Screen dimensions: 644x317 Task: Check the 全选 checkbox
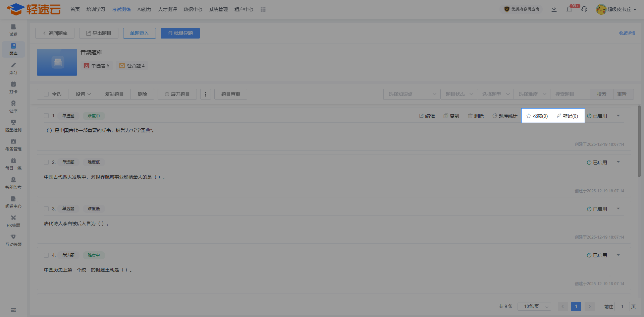click(47, 94)
